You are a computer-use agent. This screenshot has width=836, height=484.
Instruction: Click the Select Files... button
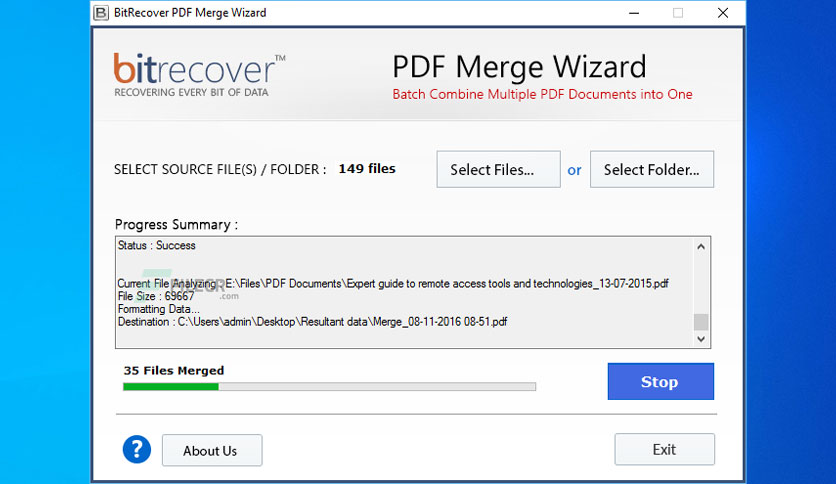(x=498, y=170)
